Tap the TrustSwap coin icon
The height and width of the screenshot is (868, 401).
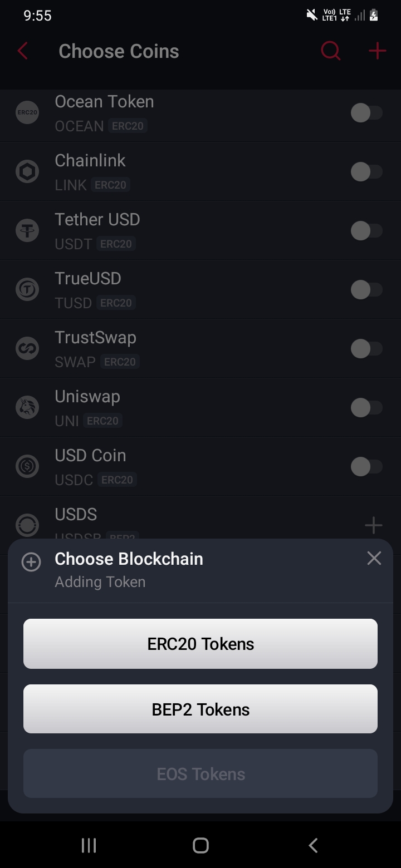click(27, 349)
